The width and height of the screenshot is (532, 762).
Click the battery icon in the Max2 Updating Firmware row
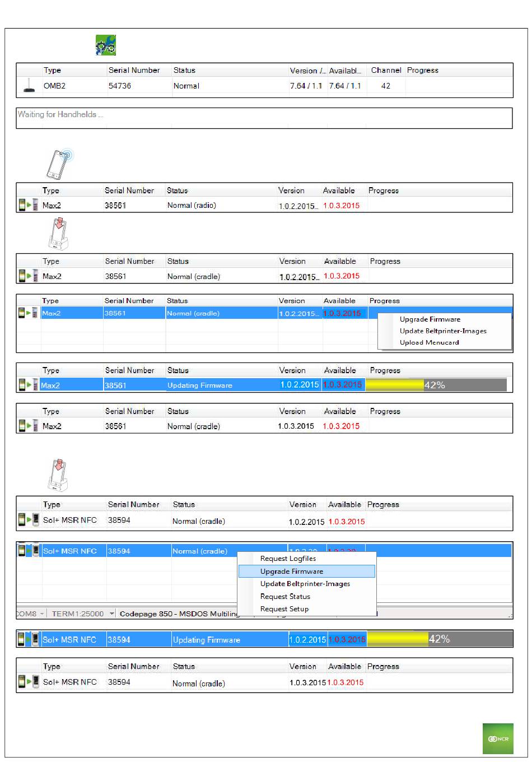point(22,385)
